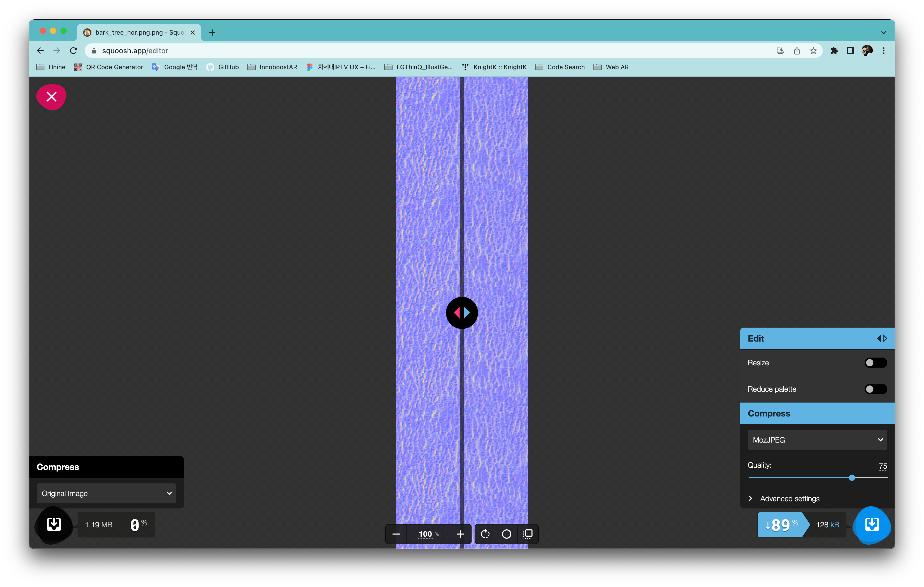The height and width of the screenshot is (587, 924).
Task: Click the rotate image icon
Action: 485,534
